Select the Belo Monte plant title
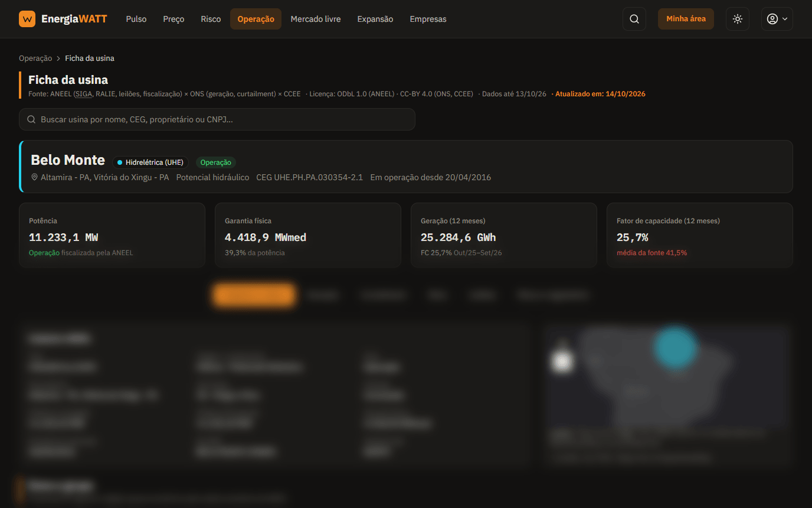This screenshot has height=508, width=812. point(68,160)
